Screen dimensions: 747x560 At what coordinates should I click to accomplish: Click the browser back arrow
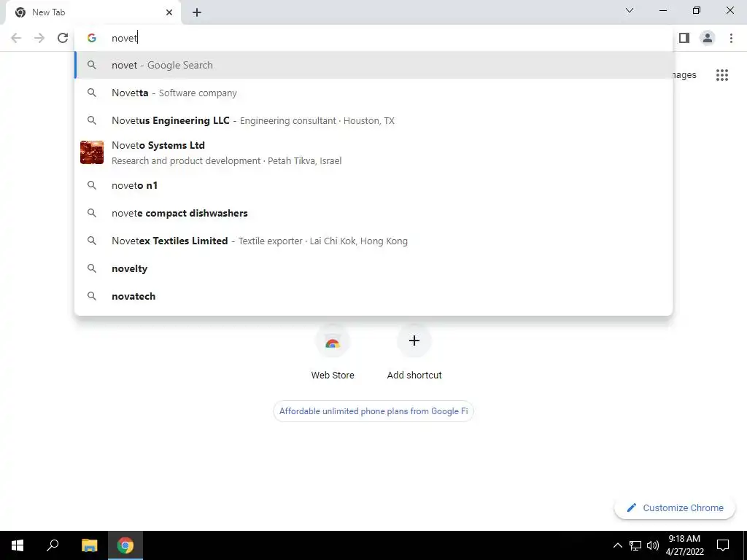pos(16,38)
